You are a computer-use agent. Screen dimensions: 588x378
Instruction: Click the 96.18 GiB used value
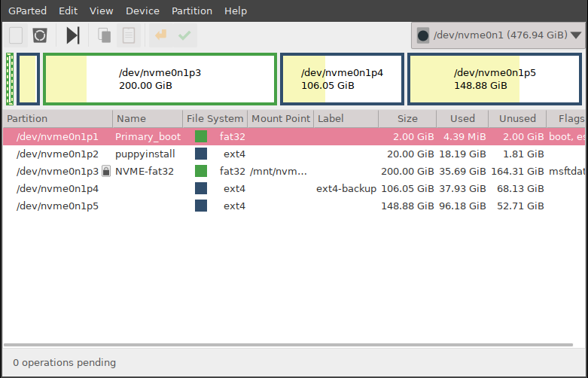pos(462,206)
